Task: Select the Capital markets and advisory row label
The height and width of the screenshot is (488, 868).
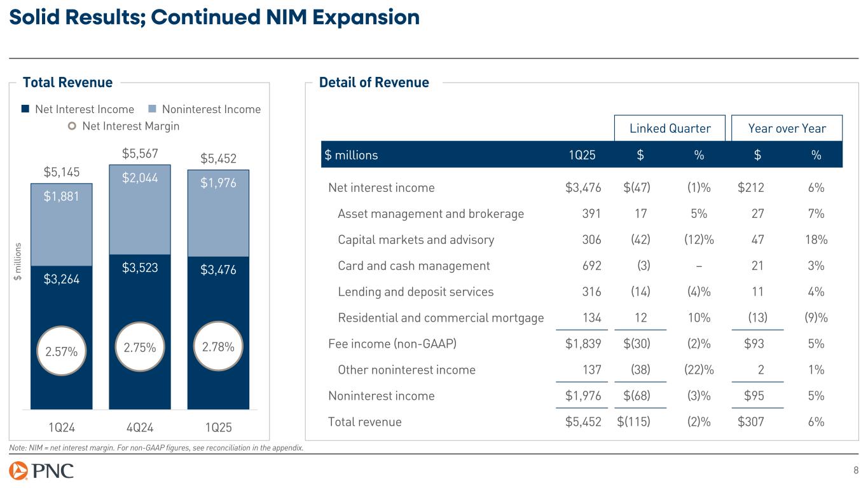Action: click(x=416, y=240)
